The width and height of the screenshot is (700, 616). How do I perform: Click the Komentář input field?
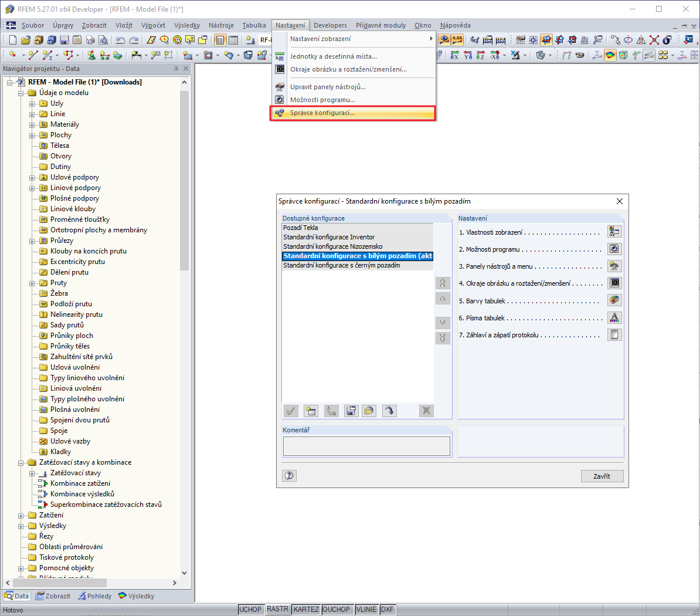click(x=366, y=446)
